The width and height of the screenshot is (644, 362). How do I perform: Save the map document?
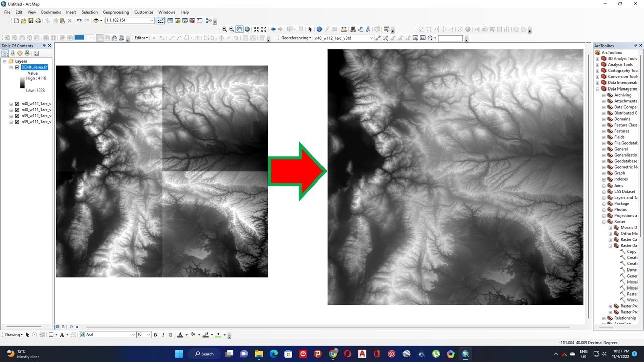tap(31, 21)
